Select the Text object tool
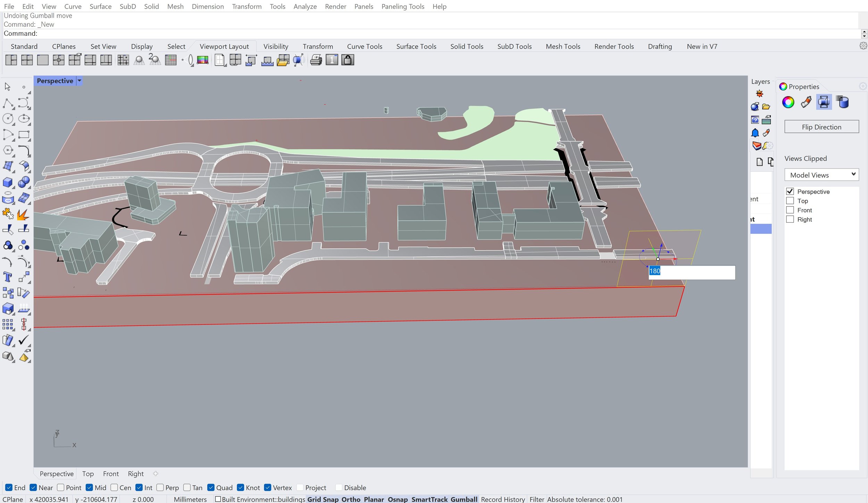868x503 pixels. [x=8, y=277]
